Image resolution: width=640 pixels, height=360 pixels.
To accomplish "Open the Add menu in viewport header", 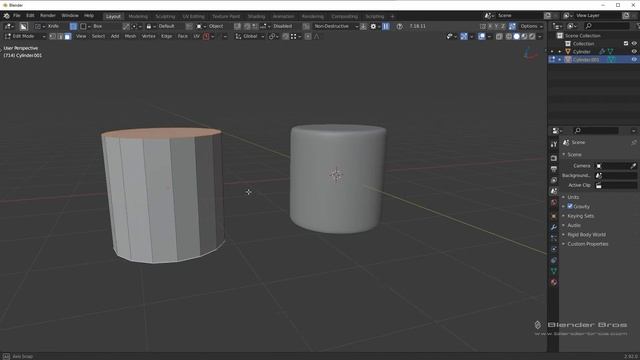I will click(115, 36).
